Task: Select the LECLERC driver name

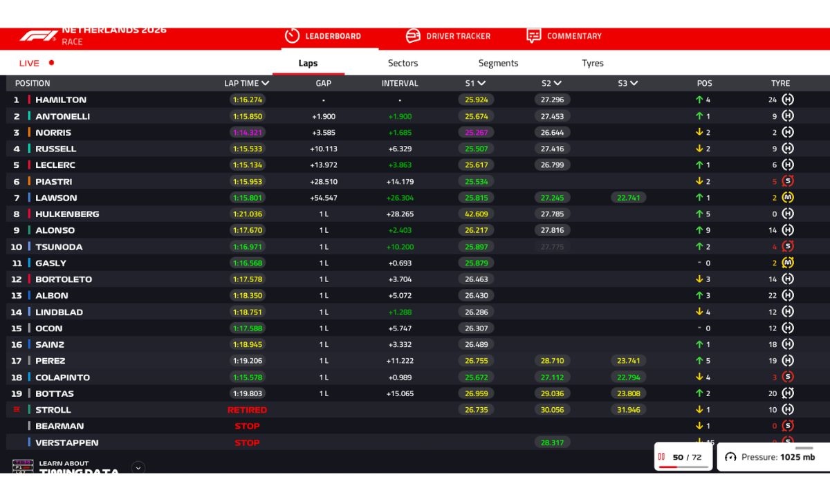Action: tap(55, 165)
